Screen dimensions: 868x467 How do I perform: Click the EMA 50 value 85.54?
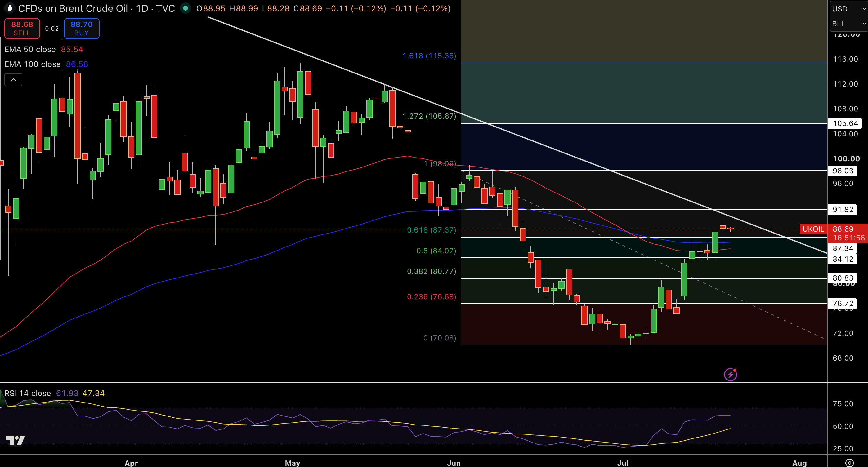tap(72, 50)
